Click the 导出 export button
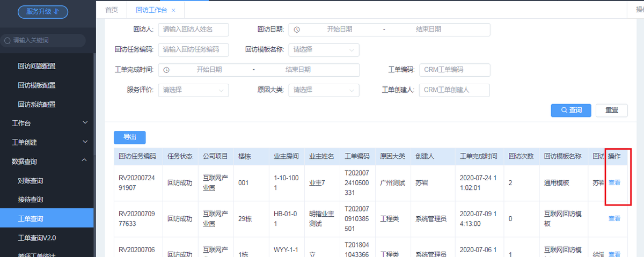The height and width of the screenshot is (257, 644). (x=130, y=137)
